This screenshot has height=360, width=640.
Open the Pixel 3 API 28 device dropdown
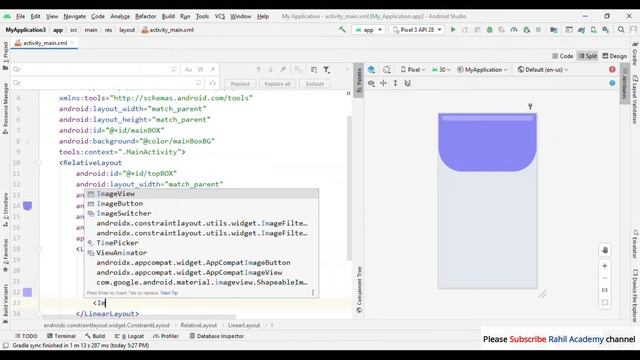[417, 30]
